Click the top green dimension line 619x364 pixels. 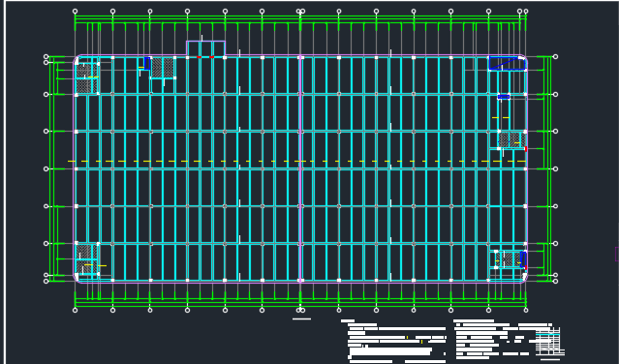[x=300, y=16]
